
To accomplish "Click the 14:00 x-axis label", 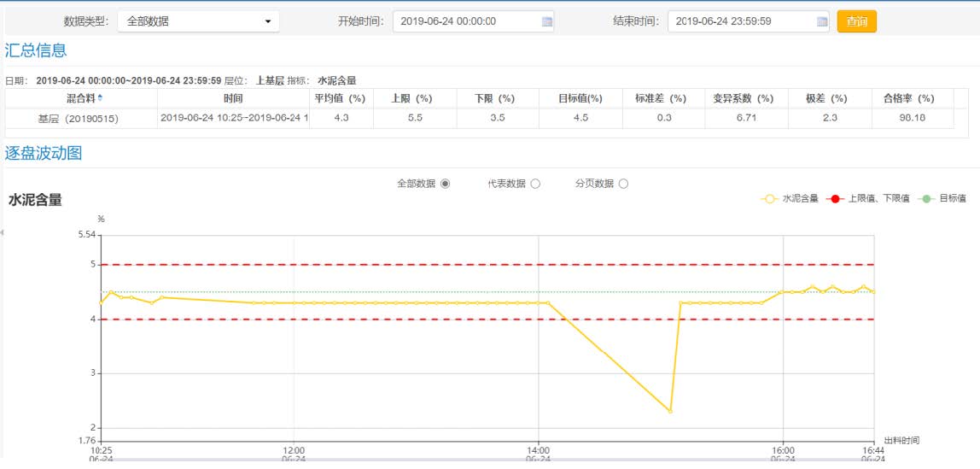I will click(x=538, y=450).
